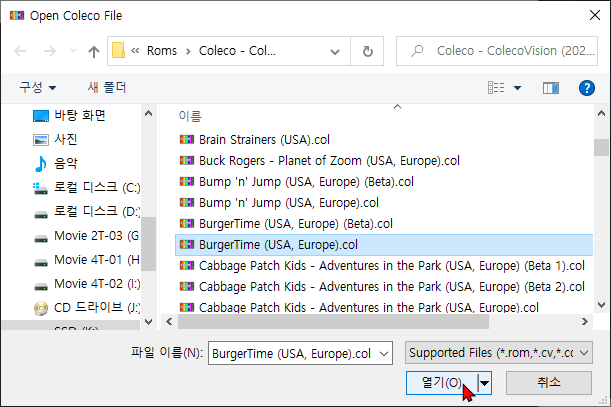Click the 바탕 화면 desktop icon
This screenshot has height=407, width=611.
point(41,116)
